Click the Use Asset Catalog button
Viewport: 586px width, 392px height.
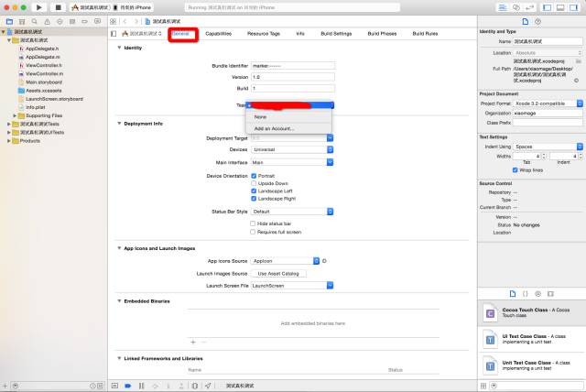(x=279, y=273)
